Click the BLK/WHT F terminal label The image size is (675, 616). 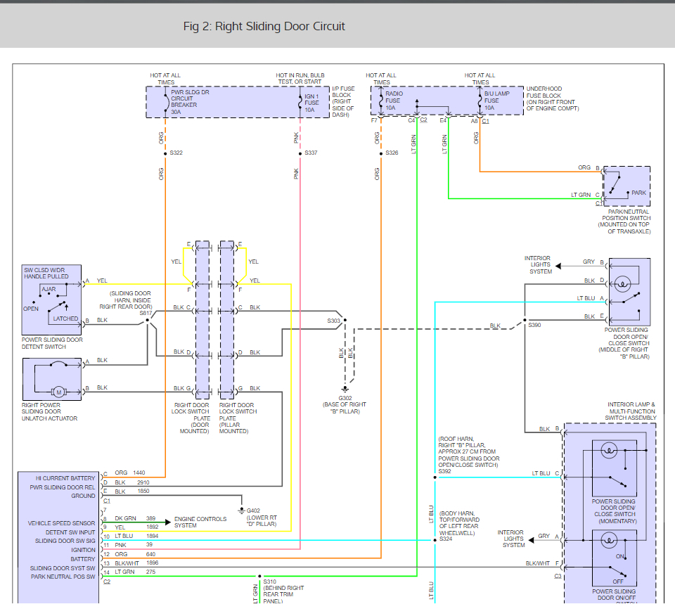[x=542, y=563]
